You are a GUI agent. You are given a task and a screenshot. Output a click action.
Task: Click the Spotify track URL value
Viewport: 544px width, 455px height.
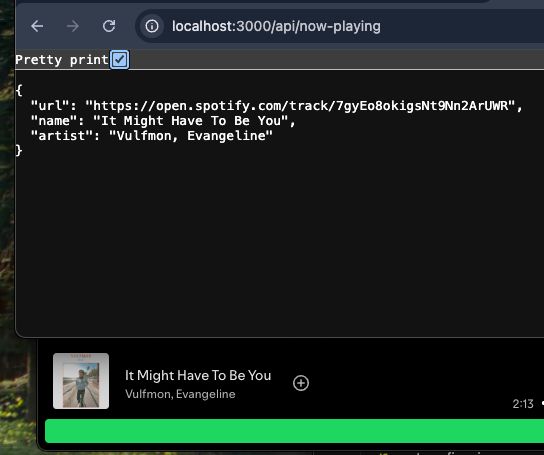(300, 106)
